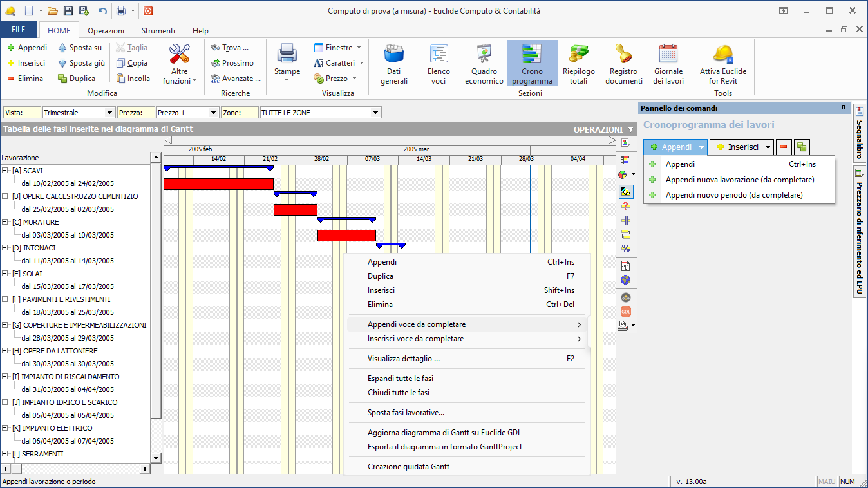Open Giornale dei lavori section

coord(668,64)
